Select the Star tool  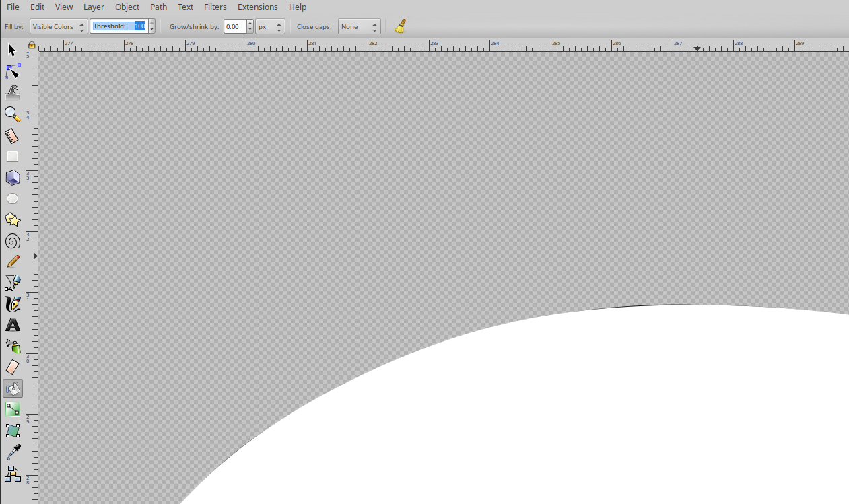click(11, 219)
